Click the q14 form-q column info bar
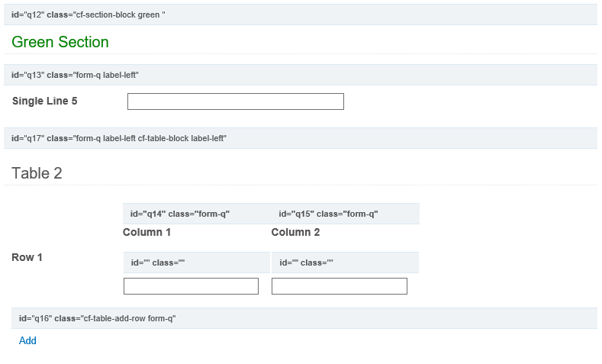 coord(196,214)
